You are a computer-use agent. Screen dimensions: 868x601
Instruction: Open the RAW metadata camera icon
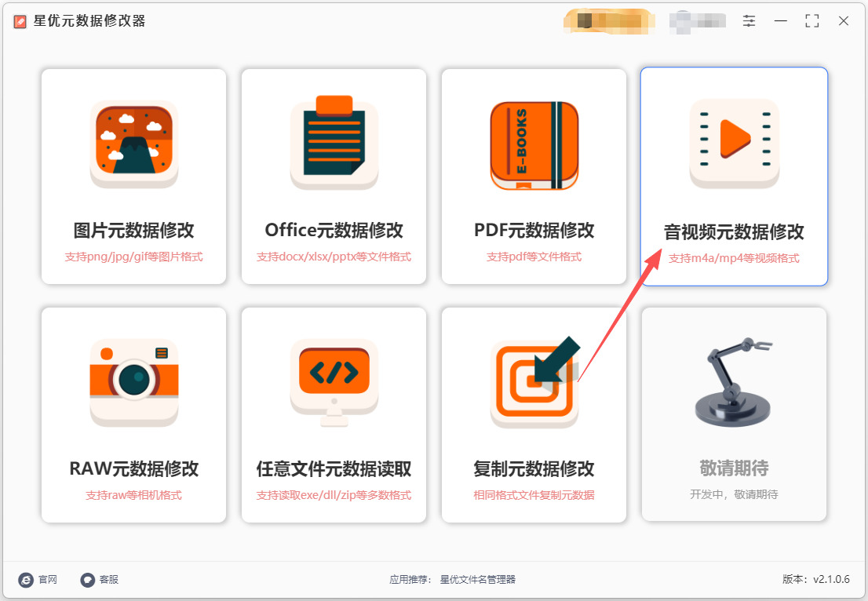tap(134, 383)
